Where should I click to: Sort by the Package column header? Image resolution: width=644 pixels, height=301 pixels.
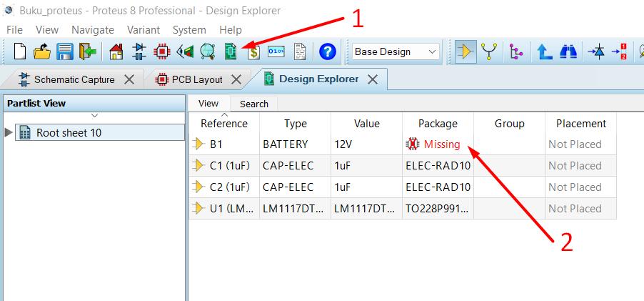[x=438, y=124]
